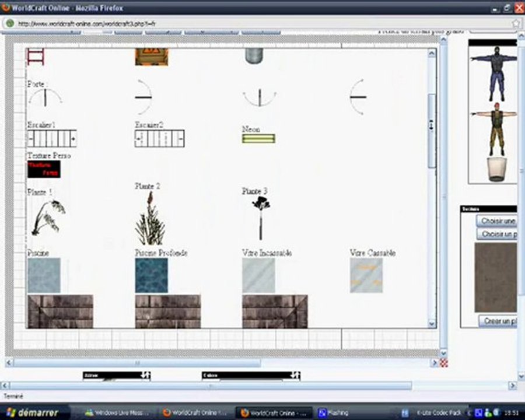The width and height of the screenshot is (525, 420).
Task: Click the 'Neon' label text
Action: click(x=251, y=129)
